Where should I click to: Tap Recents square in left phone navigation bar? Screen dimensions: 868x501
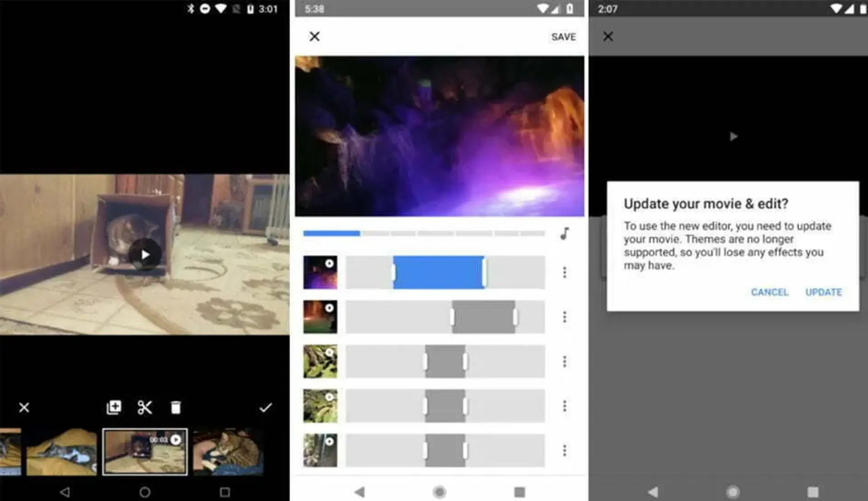tap(225, 492)
